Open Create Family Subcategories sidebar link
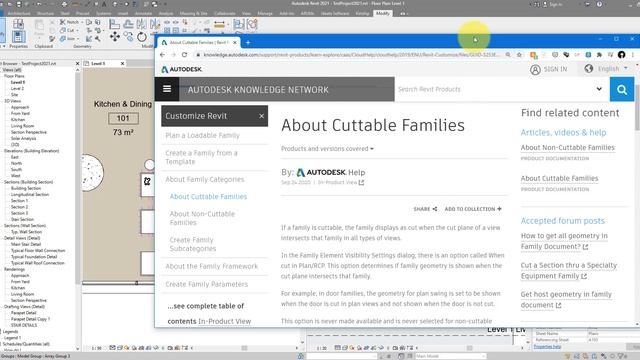This screenshot has height=360, width=640. tap(193, 244)
